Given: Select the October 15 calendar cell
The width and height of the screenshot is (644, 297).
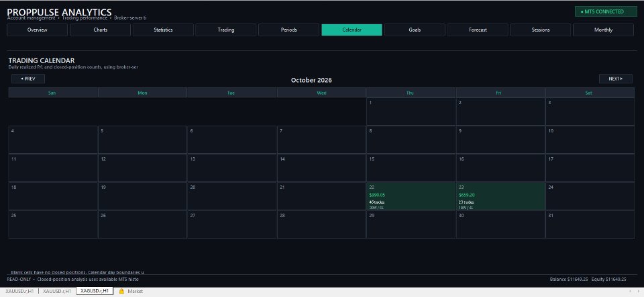Looking at the screenshot, I should 411,168.
